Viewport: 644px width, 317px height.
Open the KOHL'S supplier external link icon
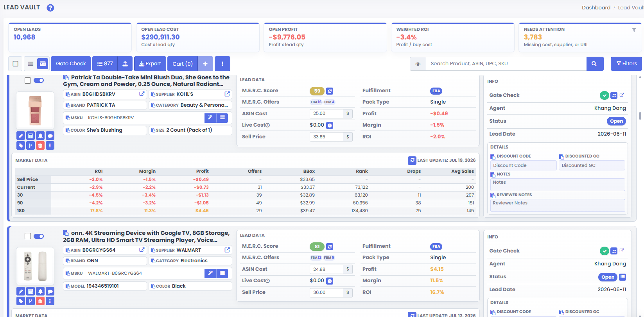pos(227,94)
